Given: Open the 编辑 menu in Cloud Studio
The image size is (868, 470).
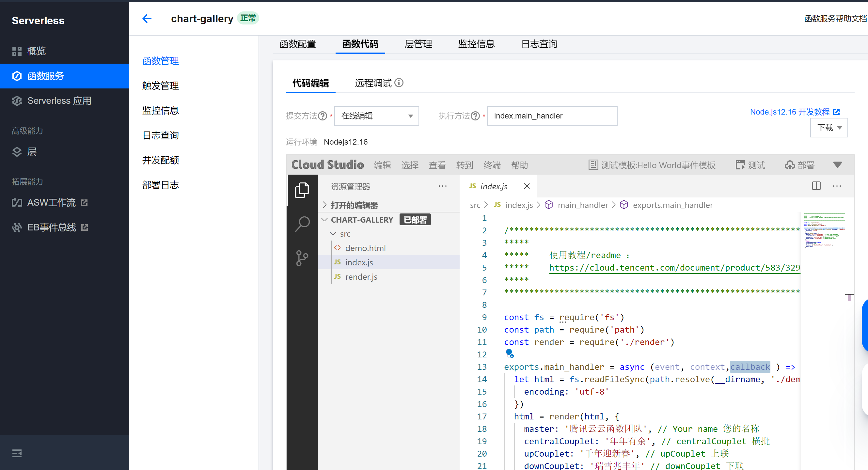Looking at the screenshot, I should click(x=383, y=165).
